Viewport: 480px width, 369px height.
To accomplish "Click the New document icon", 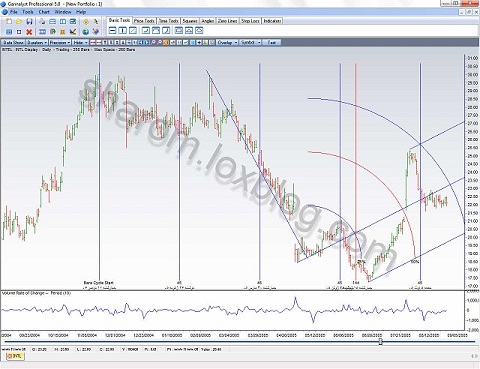I will click(9, 22).
